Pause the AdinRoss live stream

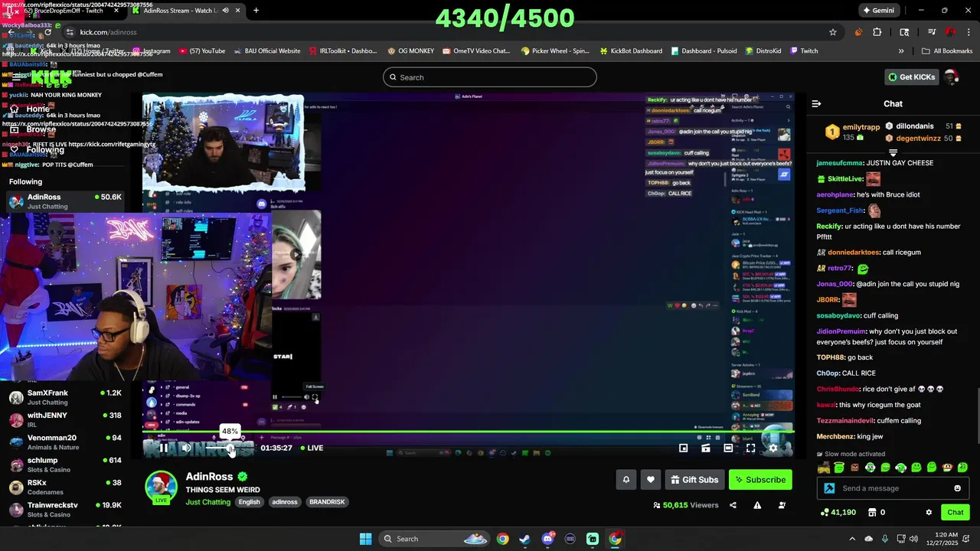click(x=163, y=448)
